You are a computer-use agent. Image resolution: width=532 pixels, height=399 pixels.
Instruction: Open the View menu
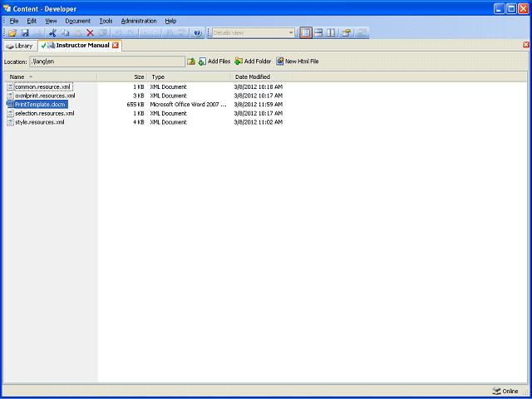pos(51,21)
